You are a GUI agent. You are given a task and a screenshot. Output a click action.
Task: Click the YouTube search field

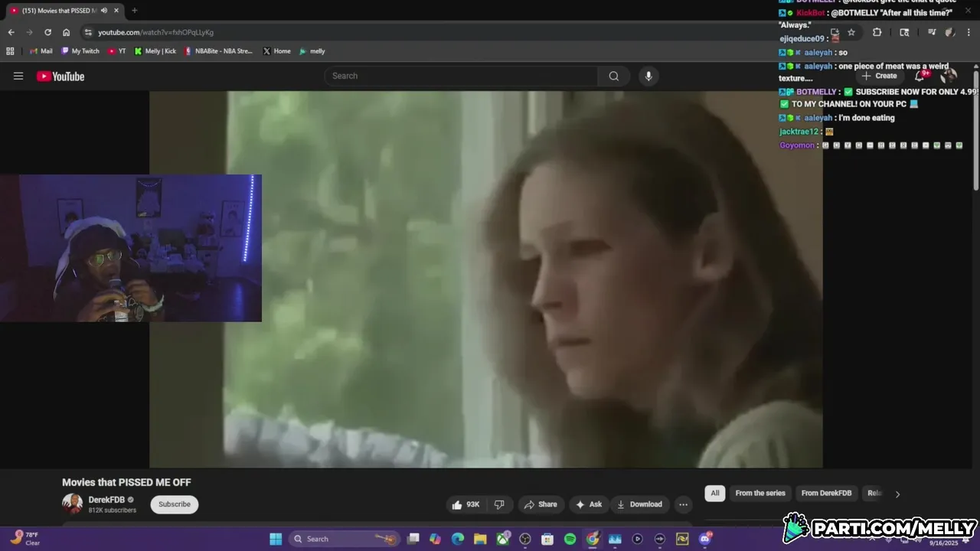pyautogui.click(x=461, y=76)
